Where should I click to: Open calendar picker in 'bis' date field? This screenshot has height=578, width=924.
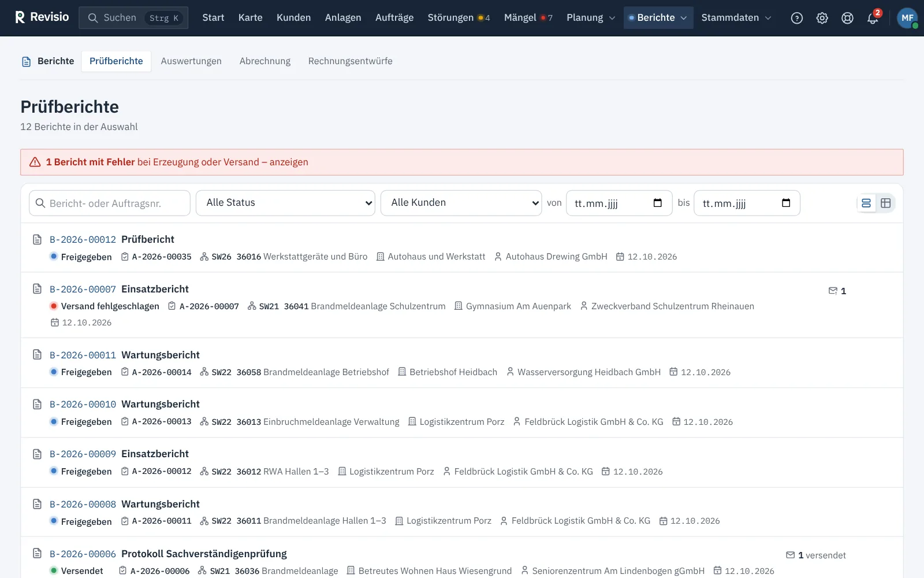786,203
